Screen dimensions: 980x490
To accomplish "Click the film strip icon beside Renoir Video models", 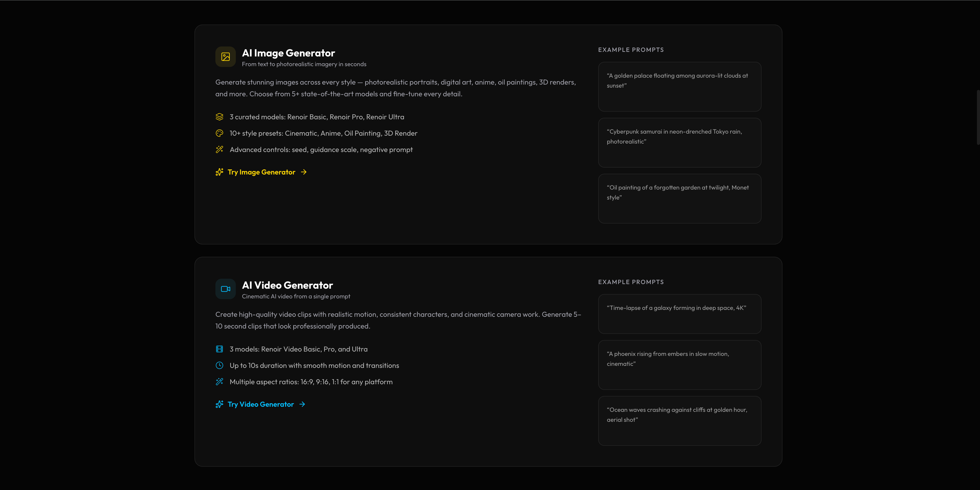I will 219,349.
